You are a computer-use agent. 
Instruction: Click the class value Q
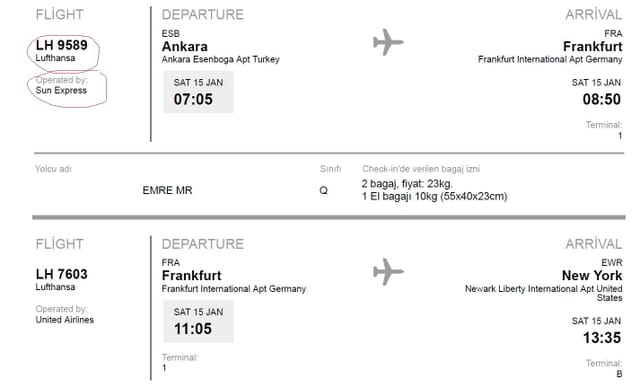click(x=324, y=190)
